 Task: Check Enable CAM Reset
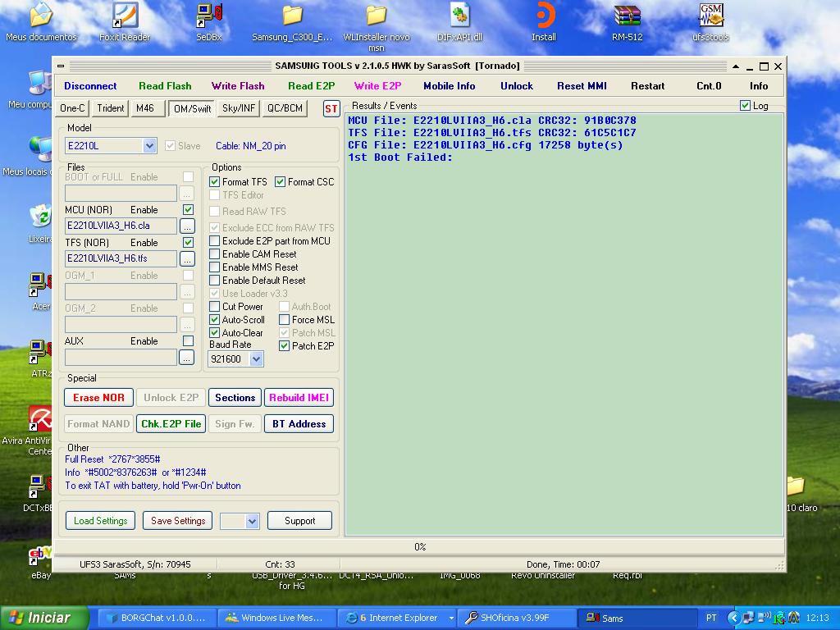pos(214,254)
